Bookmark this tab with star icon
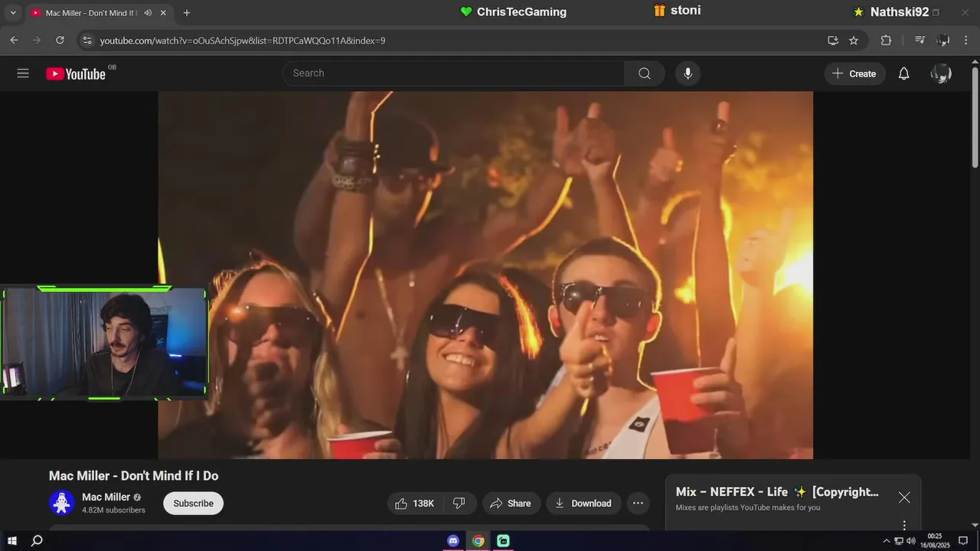This screenshot has height=551, width=980. [x=854, y=41]
